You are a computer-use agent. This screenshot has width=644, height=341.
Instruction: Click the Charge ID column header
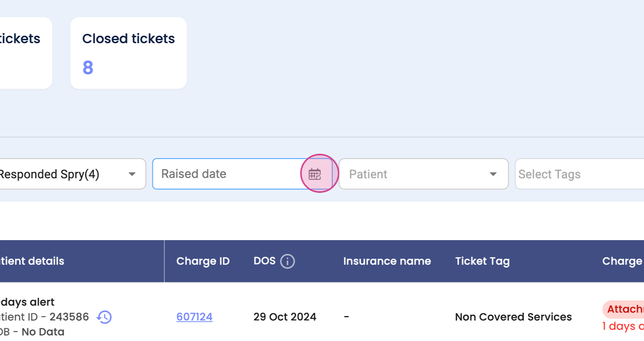tap(203, 261)
